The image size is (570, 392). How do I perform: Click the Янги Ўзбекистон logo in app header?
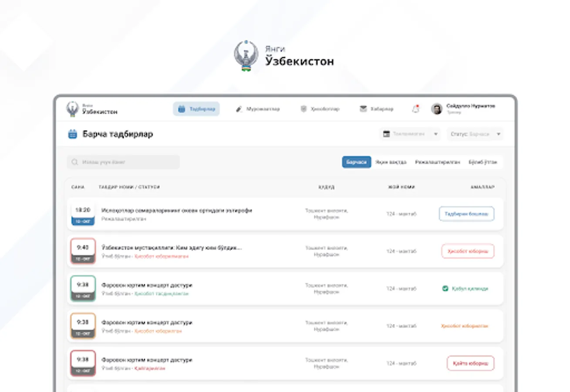click(x=92, y=109)
